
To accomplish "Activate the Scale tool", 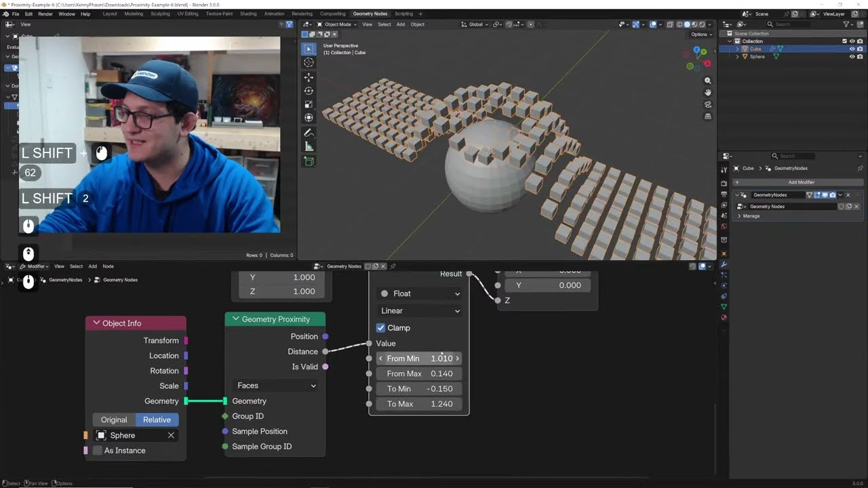I will [x=309, y=104].
